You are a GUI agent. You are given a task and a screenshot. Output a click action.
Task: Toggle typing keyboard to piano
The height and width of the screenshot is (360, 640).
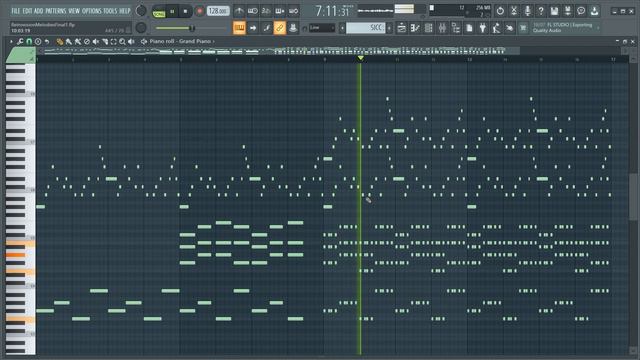240,28
